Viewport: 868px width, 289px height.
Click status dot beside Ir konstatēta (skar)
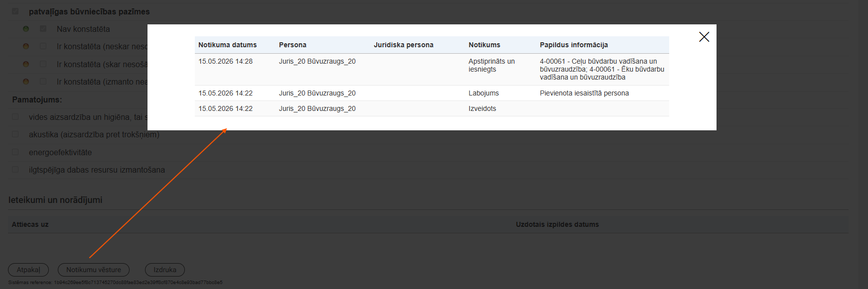coord(26,64)
